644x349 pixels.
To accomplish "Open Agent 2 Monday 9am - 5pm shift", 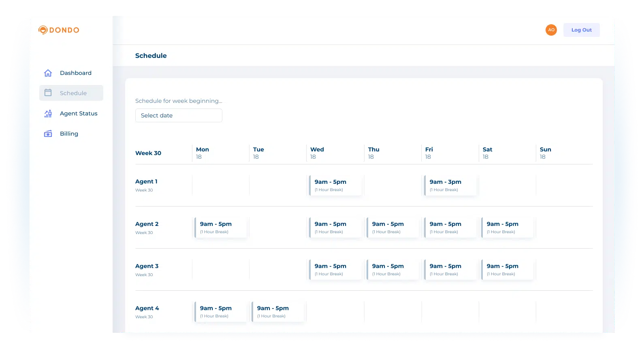I will click(221, 228).
